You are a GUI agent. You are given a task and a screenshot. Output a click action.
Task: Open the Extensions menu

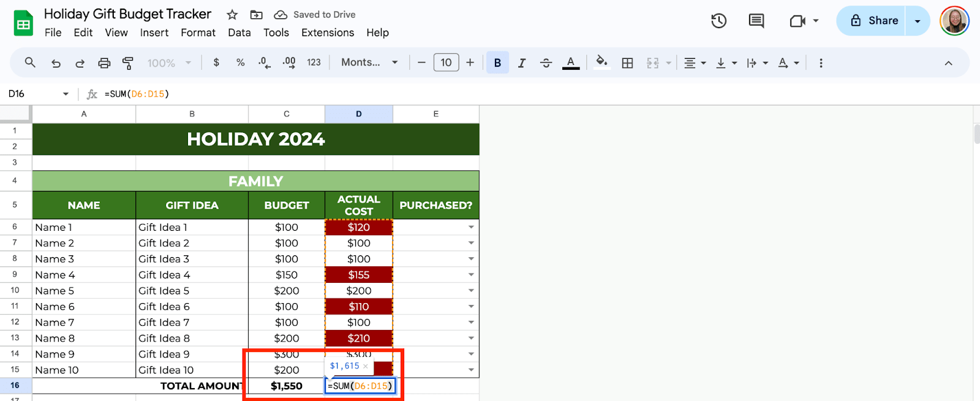[327, 32]
